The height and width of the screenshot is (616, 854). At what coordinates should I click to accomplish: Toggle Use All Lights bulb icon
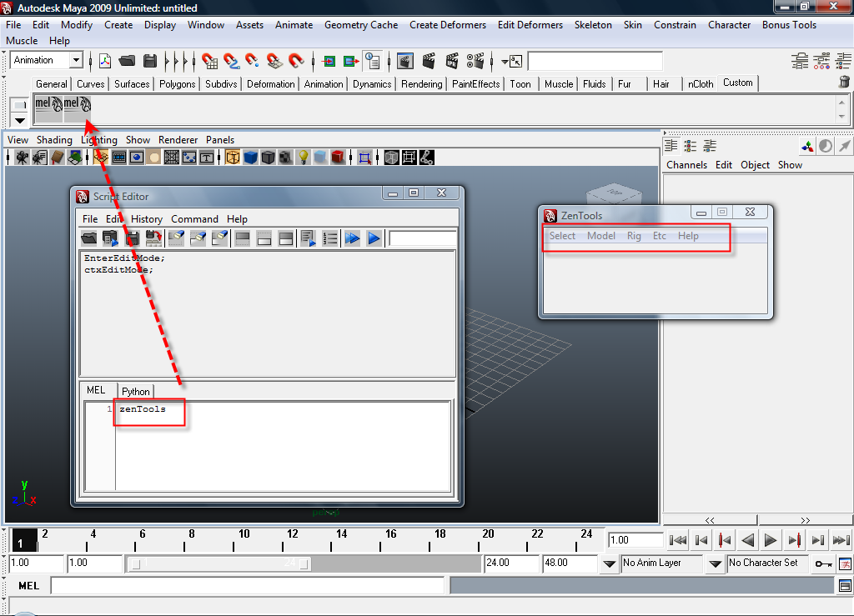pyautogui.click(x=303, y=158)
